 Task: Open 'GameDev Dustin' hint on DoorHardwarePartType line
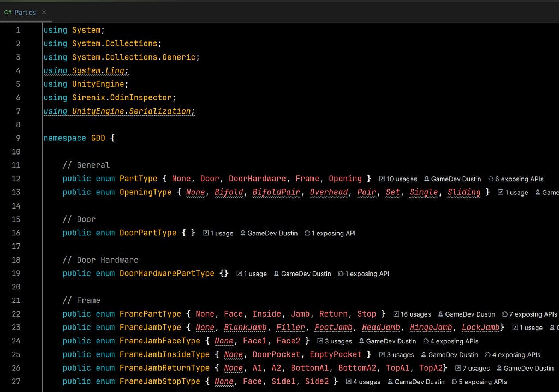click(306, 274)
